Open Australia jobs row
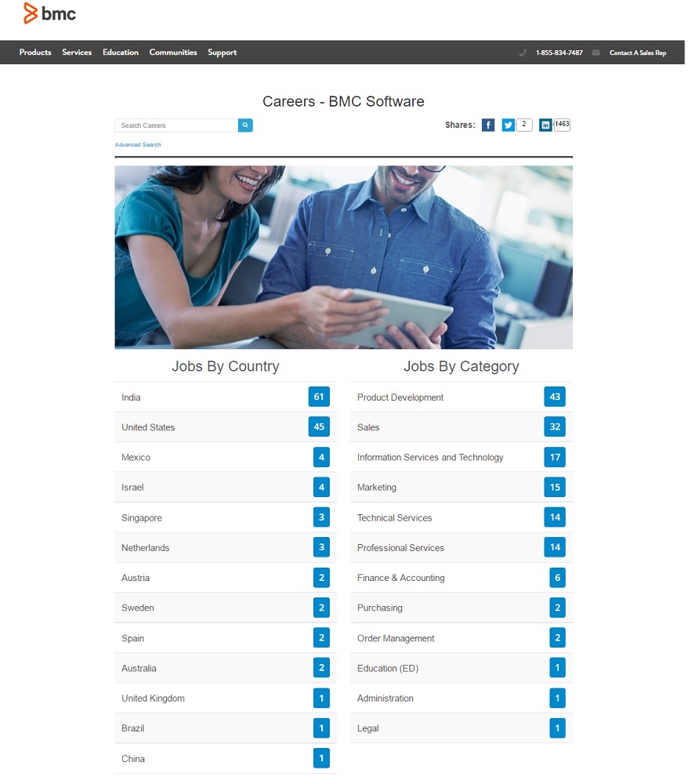Viewport: 695px width, 784px height. coord(226,668)
